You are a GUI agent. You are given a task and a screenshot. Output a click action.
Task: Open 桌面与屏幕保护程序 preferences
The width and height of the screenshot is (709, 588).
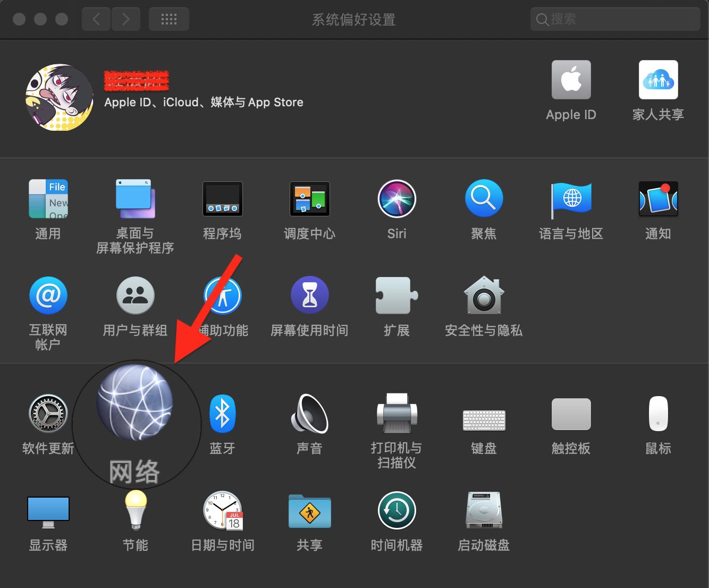tap(136, 199)
